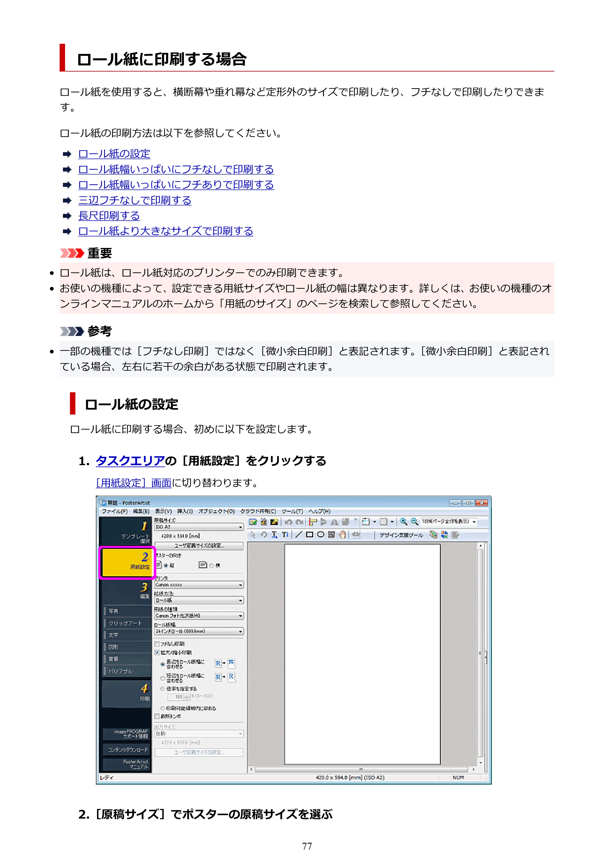Select 倍率を指定する radio button
The image size is (614, 868).
[x=162, y=689]
